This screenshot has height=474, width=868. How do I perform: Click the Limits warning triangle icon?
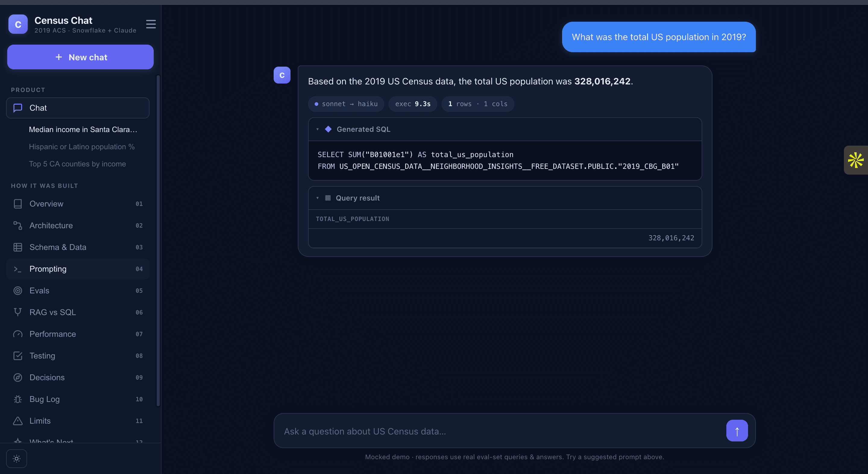point(17,421)
